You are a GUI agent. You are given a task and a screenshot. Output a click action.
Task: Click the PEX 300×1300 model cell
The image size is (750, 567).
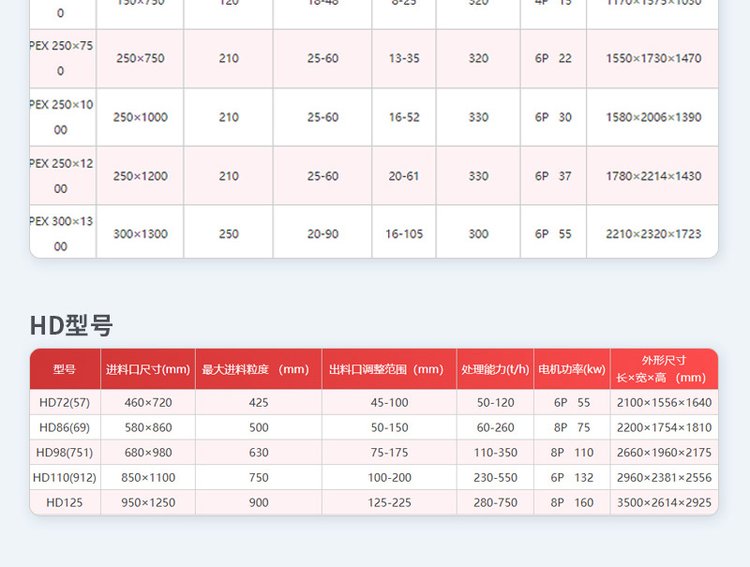(62, 233)
